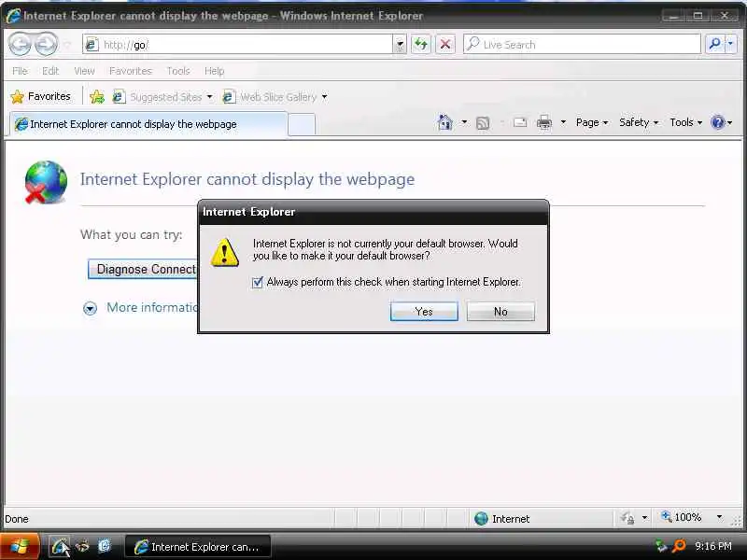Click the Print toolbar icon
The width and height of the screenshot is (747, 560).
click(x=544, y=123)
